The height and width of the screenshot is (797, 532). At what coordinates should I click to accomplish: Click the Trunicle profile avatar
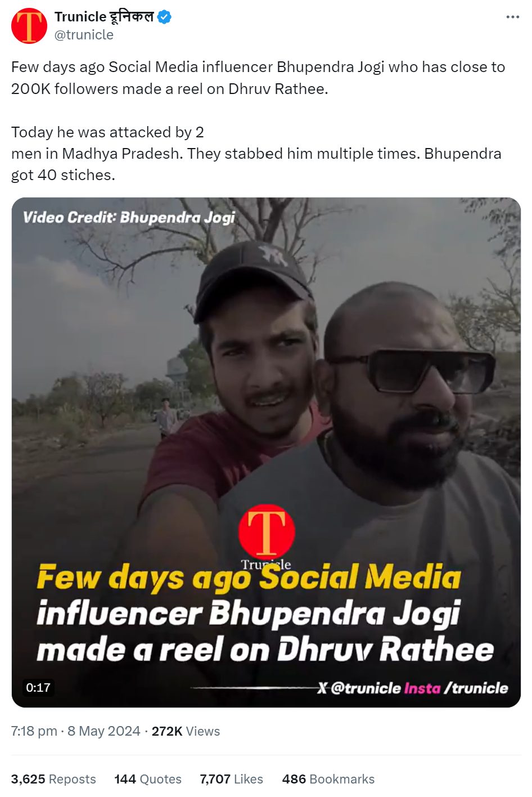tap(29, 26)
